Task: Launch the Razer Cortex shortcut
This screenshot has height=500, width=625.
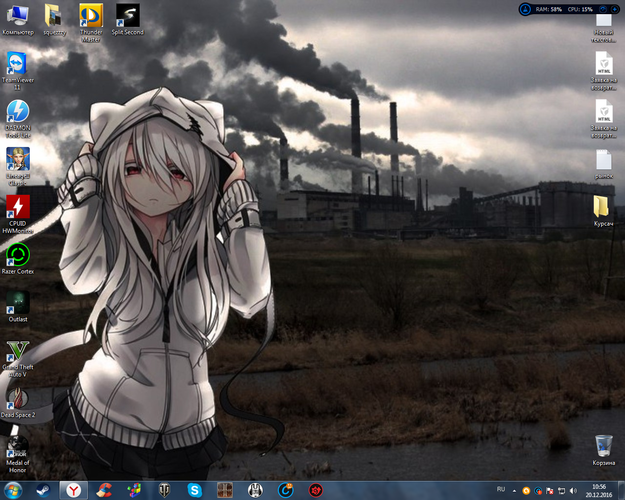Action: pos(18,259)
